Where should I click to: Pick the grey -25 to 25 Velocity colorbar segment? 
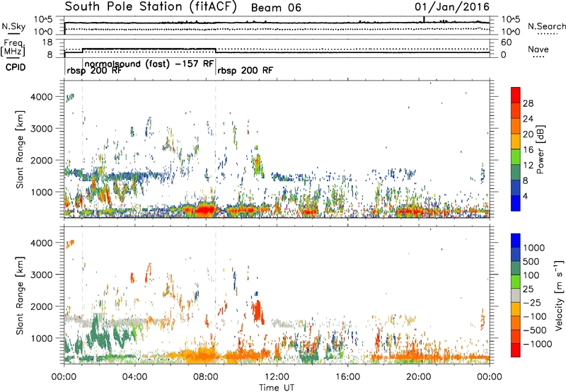(516, 295)
